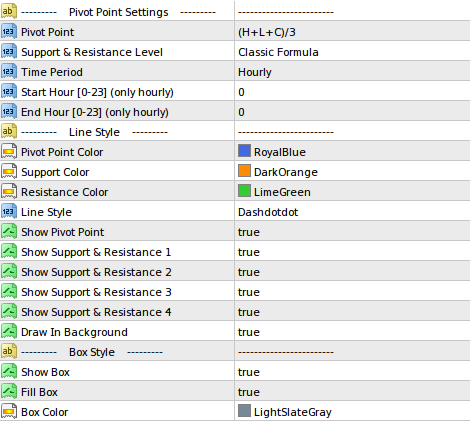
Task: Click the integer icon next to Pivot Point
Action: coord(9,32)
